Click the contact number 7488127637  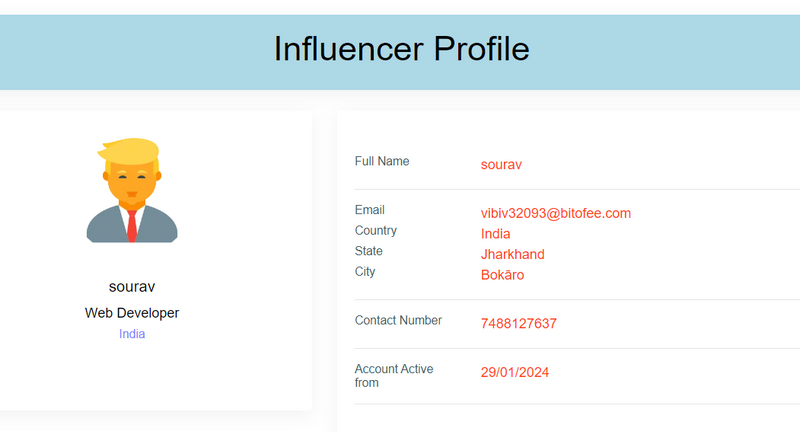click(518, 323)
